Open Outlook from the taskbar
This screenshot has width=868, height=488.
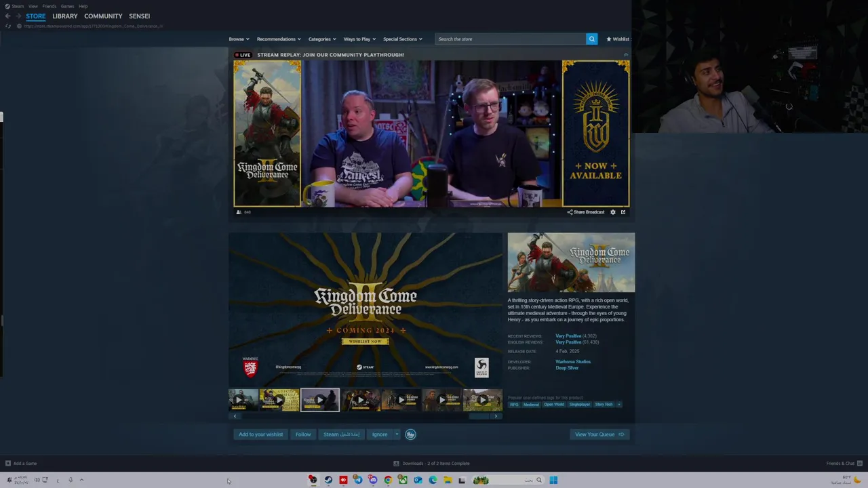(x=418, y=480)
